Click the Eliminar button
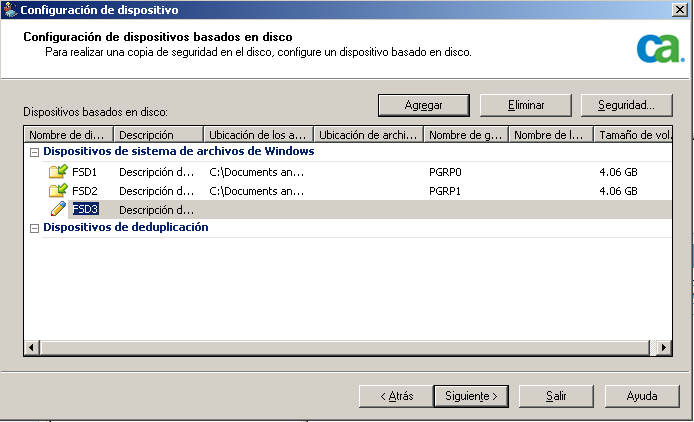Screen dimensions: 694x422 [526, 105]
